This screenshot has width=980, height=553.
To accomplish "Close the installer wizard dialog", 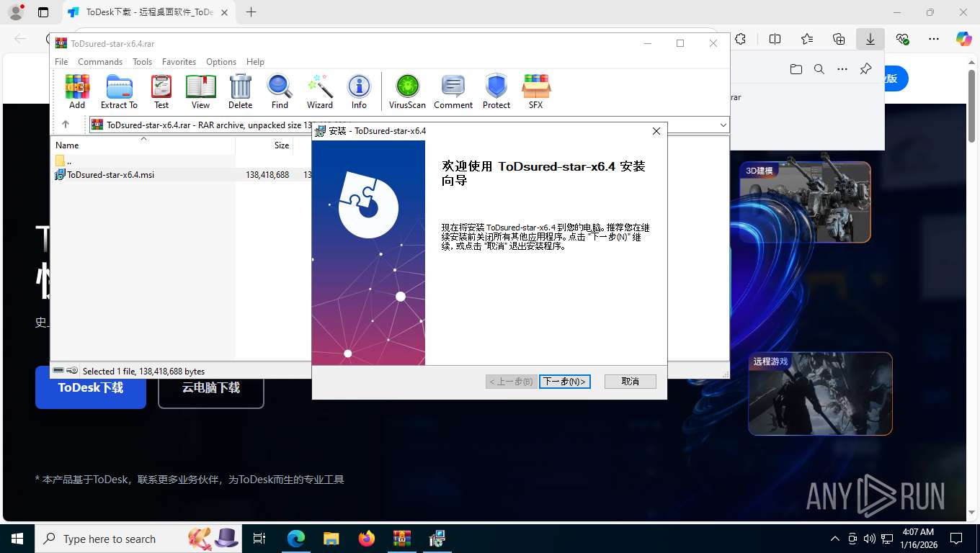I will [656, 131].
